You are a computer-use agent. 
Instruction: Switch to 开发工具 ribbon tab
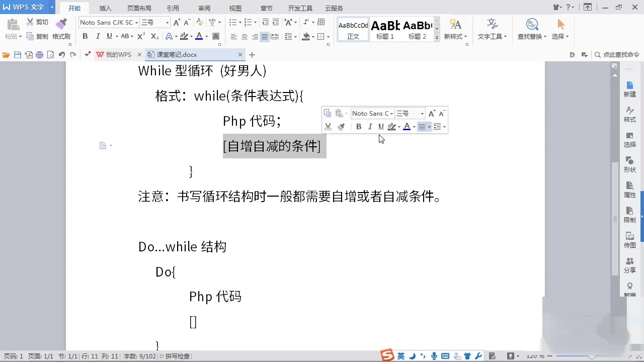300,8
